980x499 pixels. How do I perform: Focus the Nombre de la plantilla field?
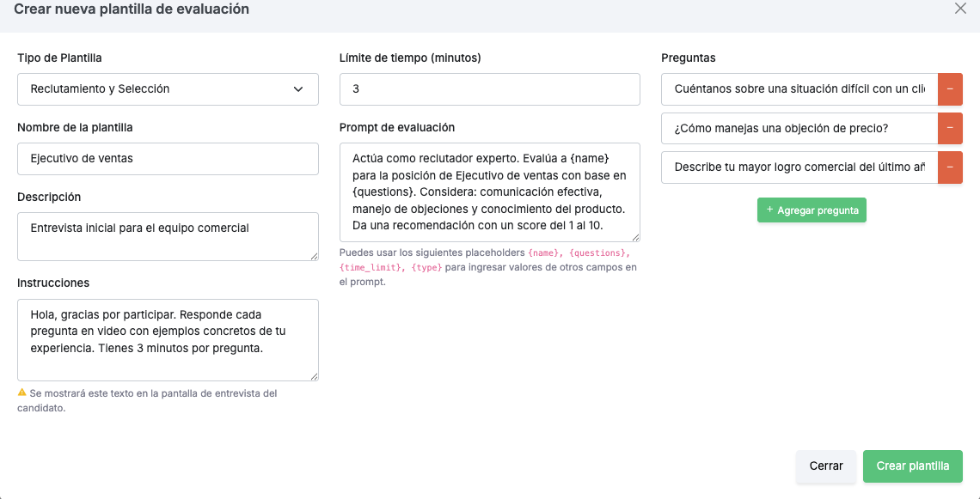(168, 159)
